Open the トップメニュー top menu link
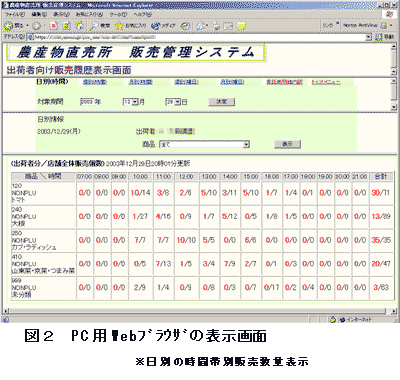Screen dimensions: 400x380 coord(326,82)
